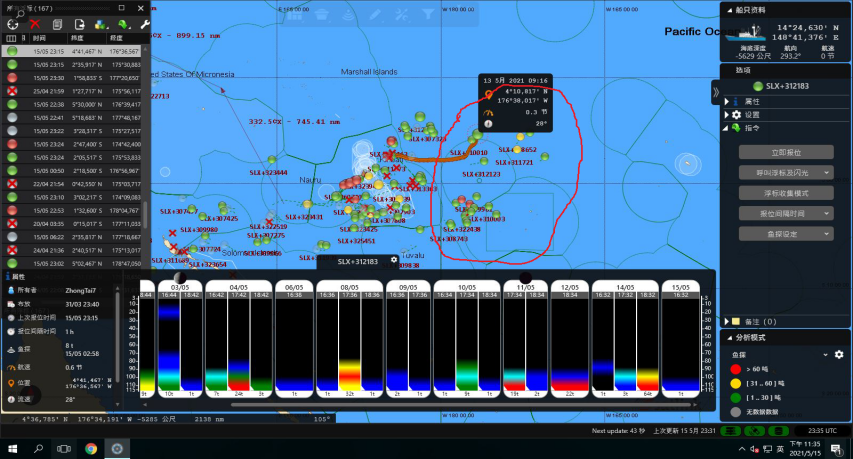Image resolution: width=853 pixels, height=459 pixels.
Task: Click the gear icon beside the 鱼探 analysis mode
Action: tap(839, 354)
